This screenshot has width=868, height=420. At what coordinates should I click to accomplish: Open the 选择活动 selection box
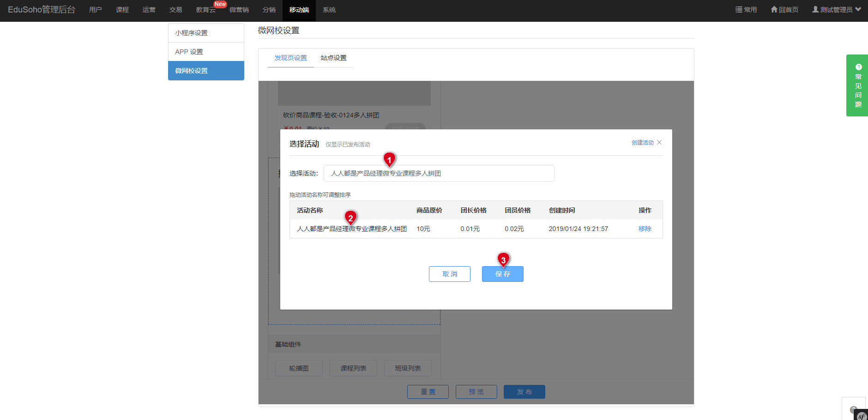coord(439,173)
